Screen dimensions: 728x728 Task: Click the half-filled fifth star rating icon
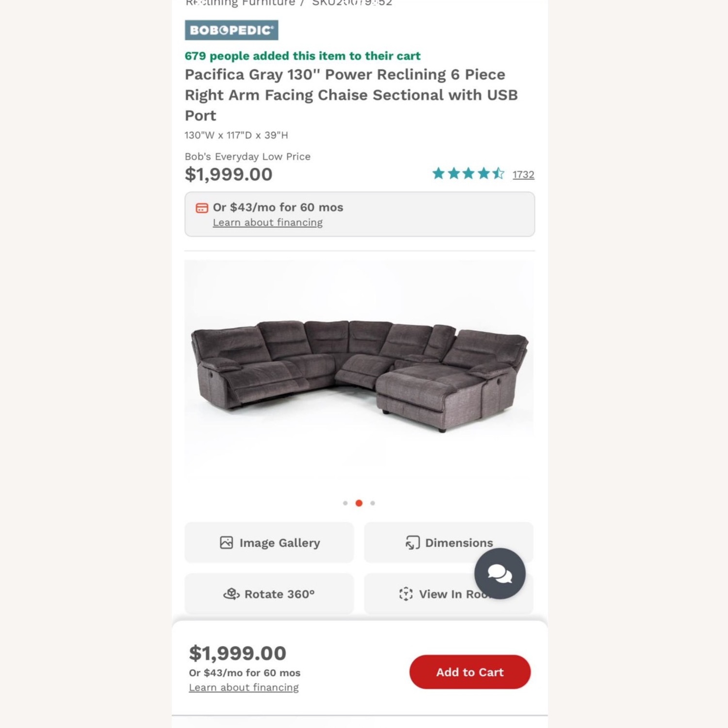point(499,173)
